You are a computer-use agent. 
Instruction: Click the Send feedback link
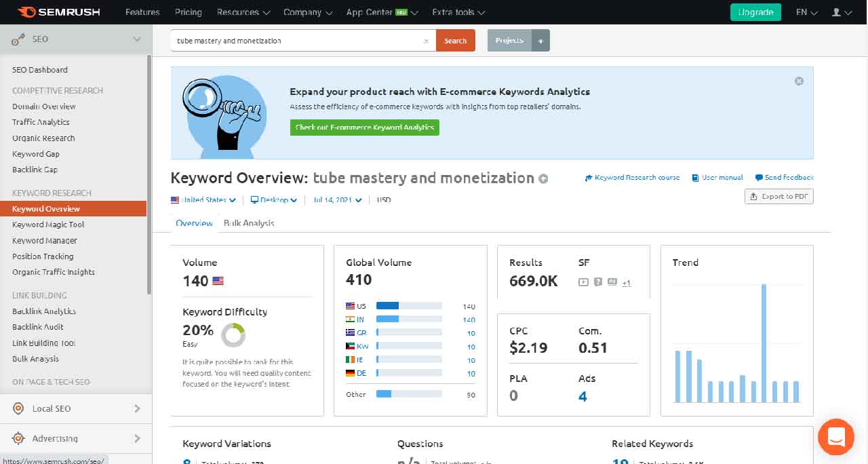pyautogui.click(x=784, y=178)
